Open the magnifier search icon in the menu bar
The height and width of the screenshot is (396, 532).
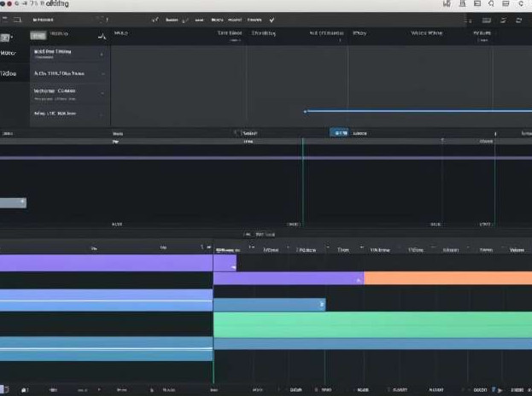coord(491,3)
